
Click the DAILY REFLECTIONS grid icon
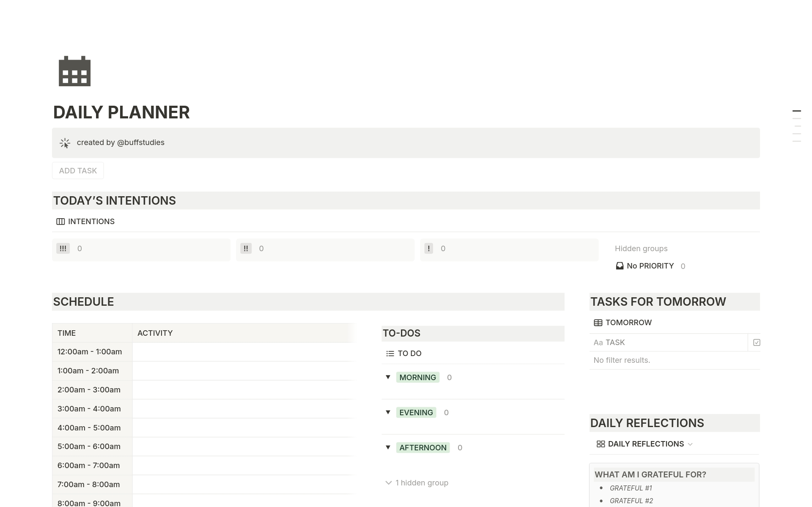point(601,444)
